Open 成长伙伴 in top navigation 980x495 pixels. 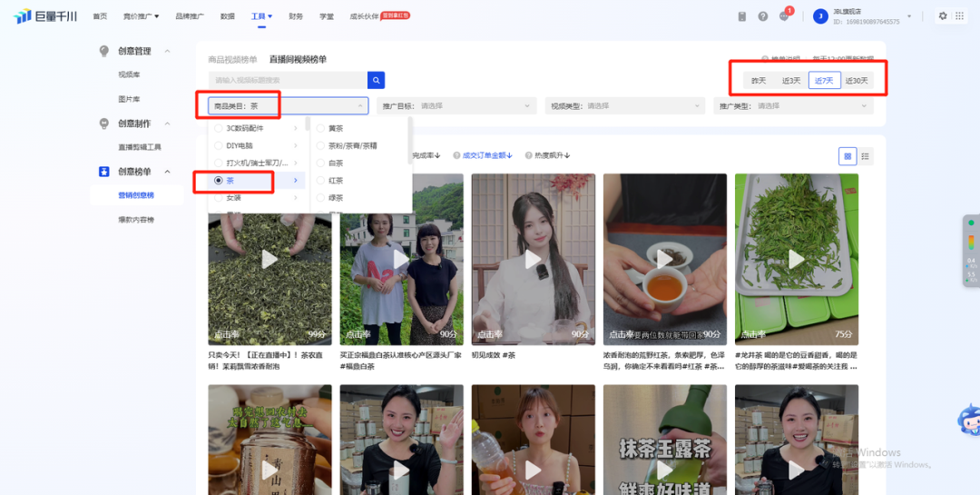pyautogui.click(x=365, y=16)
